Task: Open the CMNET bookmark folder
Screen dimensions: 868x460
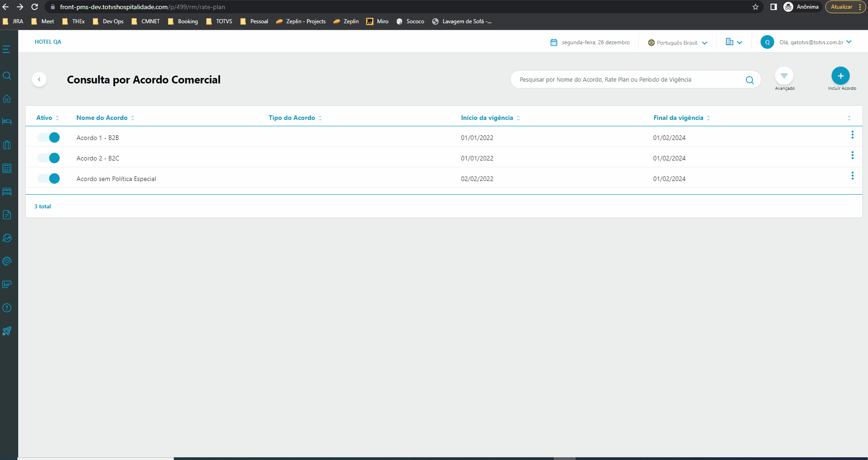Action: pyautogui.click(x=146, y=21)
